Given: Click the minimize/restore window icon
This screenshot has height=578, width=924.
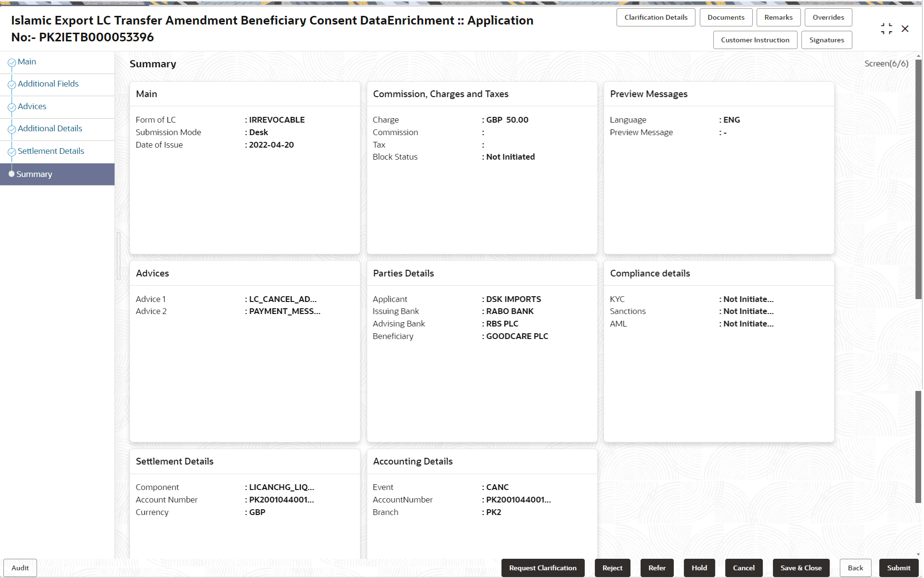Looking at the screenshot, I should [886, 29].
